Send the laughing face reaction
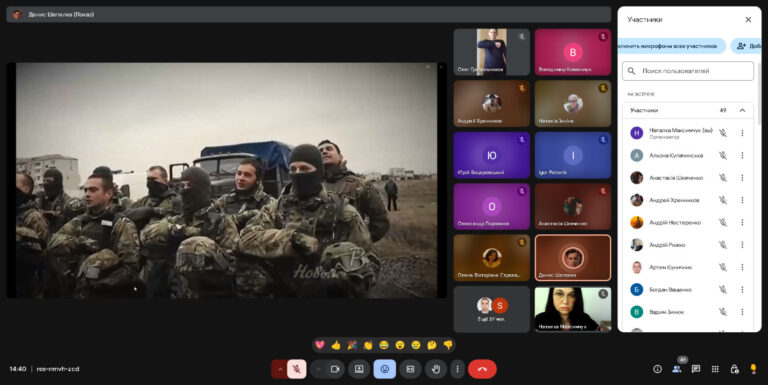 click(384, 345)
